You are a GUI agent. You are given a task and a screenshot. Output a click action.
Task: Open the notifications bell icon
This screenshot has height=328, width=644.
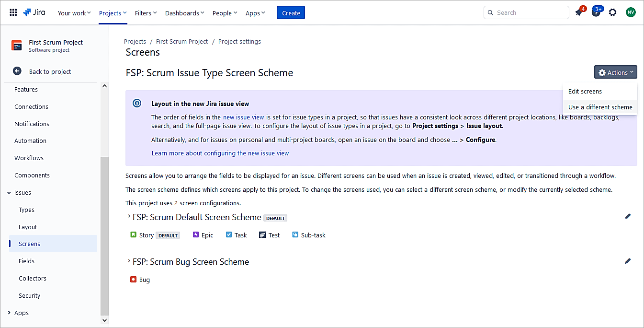(579, 13)
